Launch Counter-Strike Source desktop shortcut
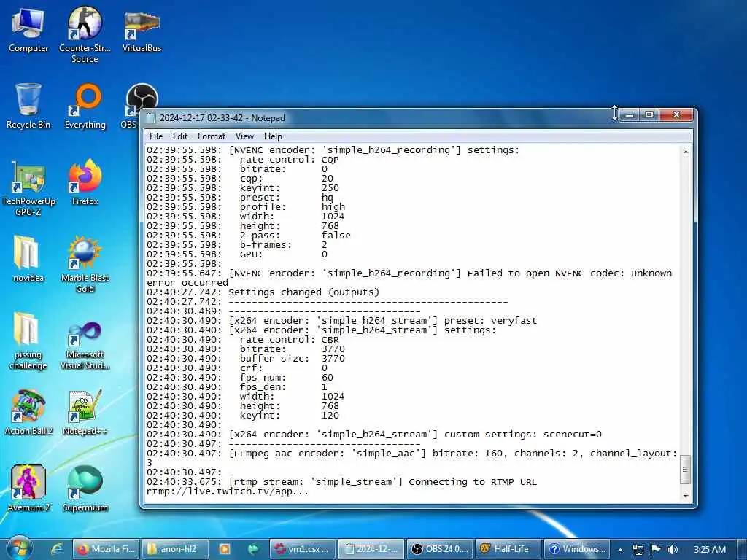 pos(85,34)
